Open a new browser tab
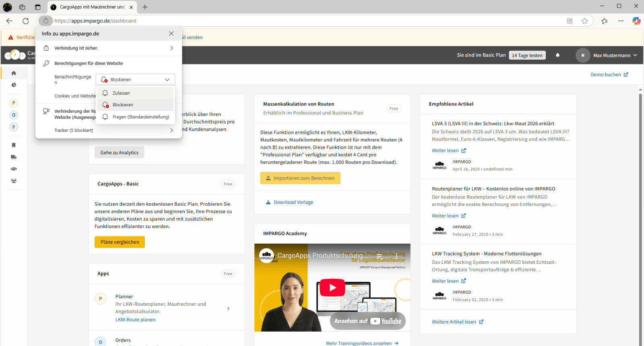The image size is (644, 346). [145, 7]
